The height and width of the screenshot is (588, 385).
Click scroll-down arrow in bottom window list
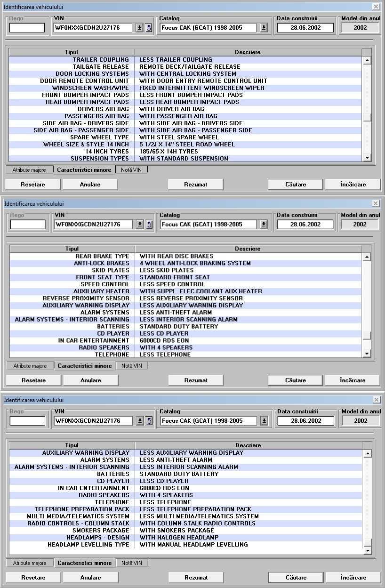(x=368, y=550)
